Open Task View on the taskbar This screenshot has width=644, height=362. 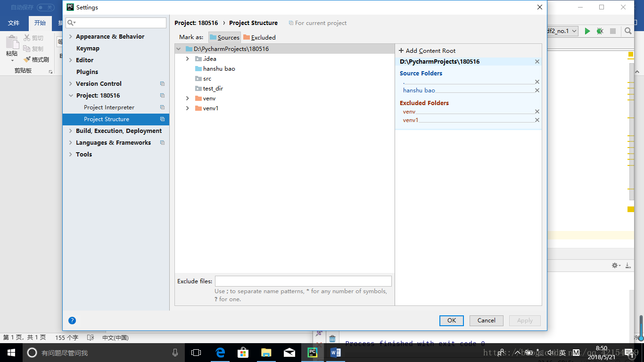pyautogui.click(x=196, y=353)
